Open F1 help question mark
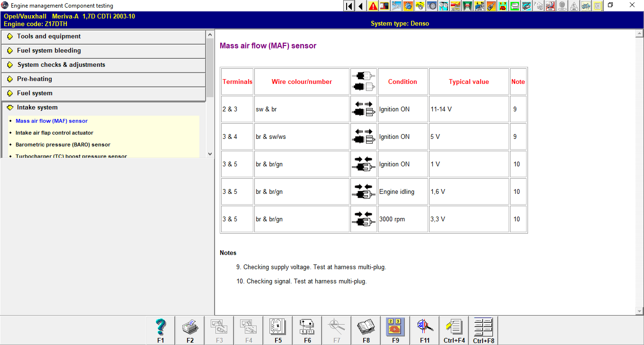This screenshot has width=644, height=345. pyautogui.click(x=161, y=330)
